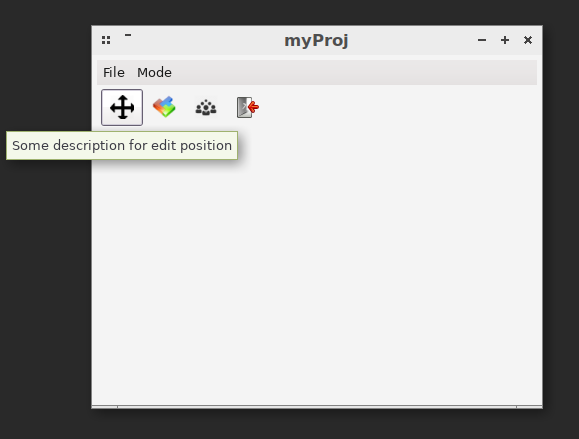This screenshot has width=579, height=439.
Task: Open the File menu
Action: [114, 72]
